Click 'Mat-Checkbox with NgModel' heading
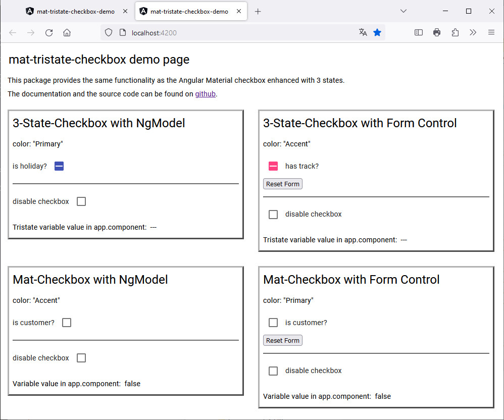 (x=90, y=280)
